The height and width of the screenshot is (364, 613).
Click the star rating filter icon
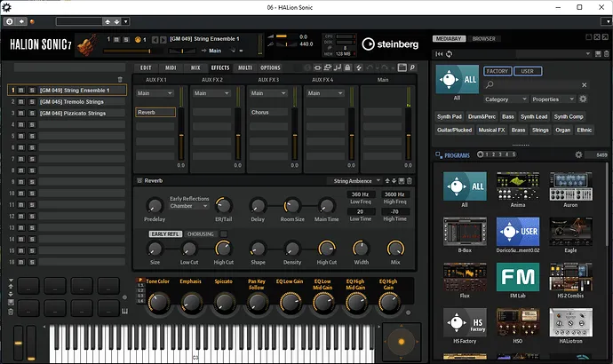point(480,154)
